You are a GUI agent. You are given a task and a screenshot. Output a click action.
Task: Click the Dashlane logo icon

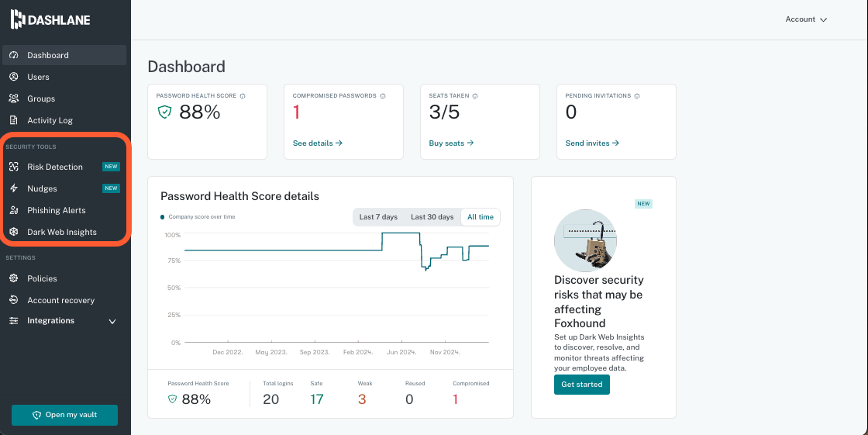(x=18, y=19)
